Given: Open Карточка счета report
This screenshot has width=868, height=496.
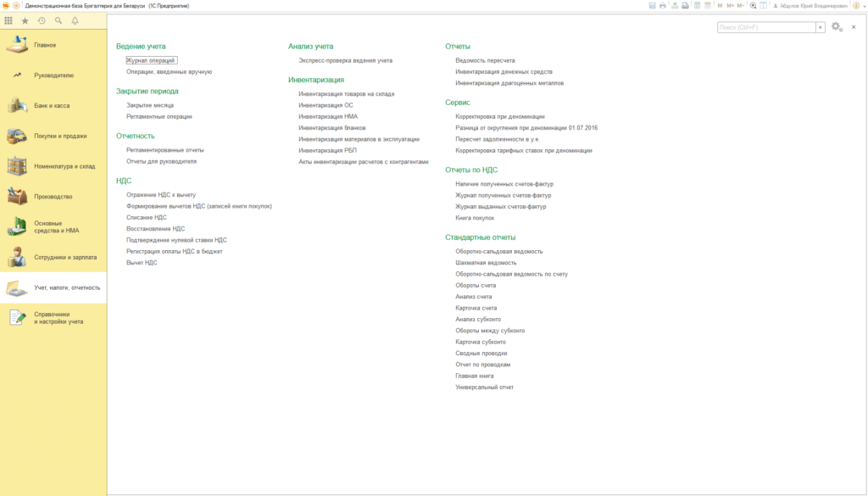Looking at the screenshot, I should (x=476, y=308).
